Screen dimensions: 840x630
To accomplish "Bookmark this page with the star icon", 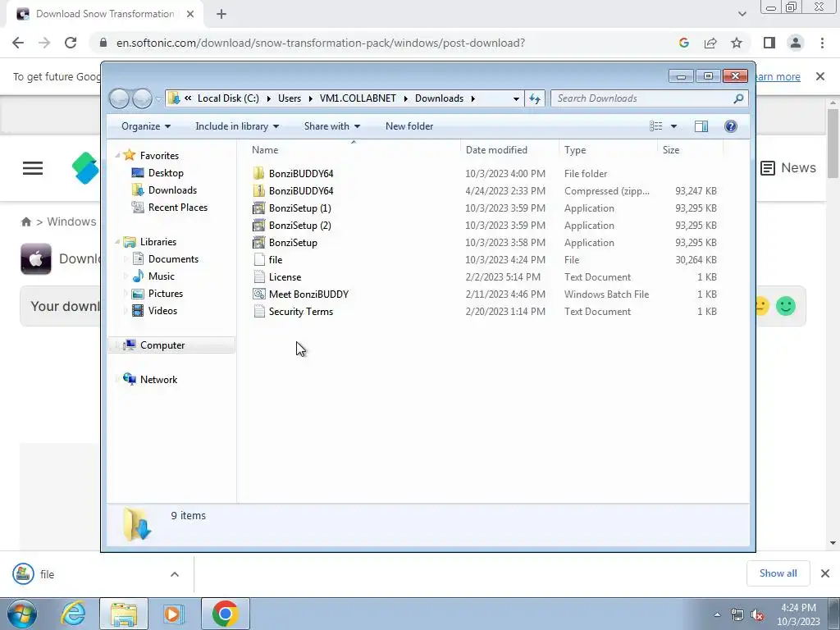I will (737, 43).
